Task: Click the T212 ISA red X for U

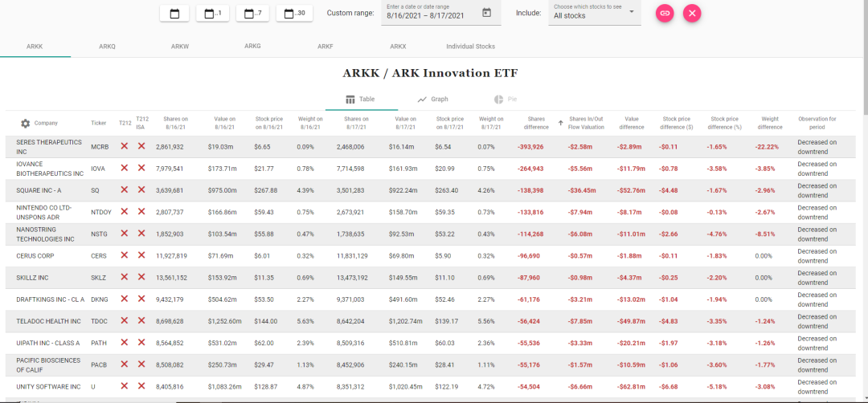Action: click(141, 386)
